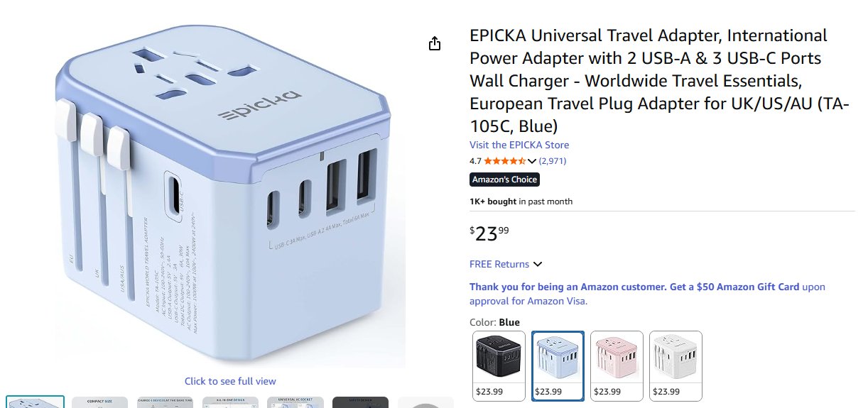Click to see full view of image
The height and width of the screenshot is (408, 868).
[230, 381]
